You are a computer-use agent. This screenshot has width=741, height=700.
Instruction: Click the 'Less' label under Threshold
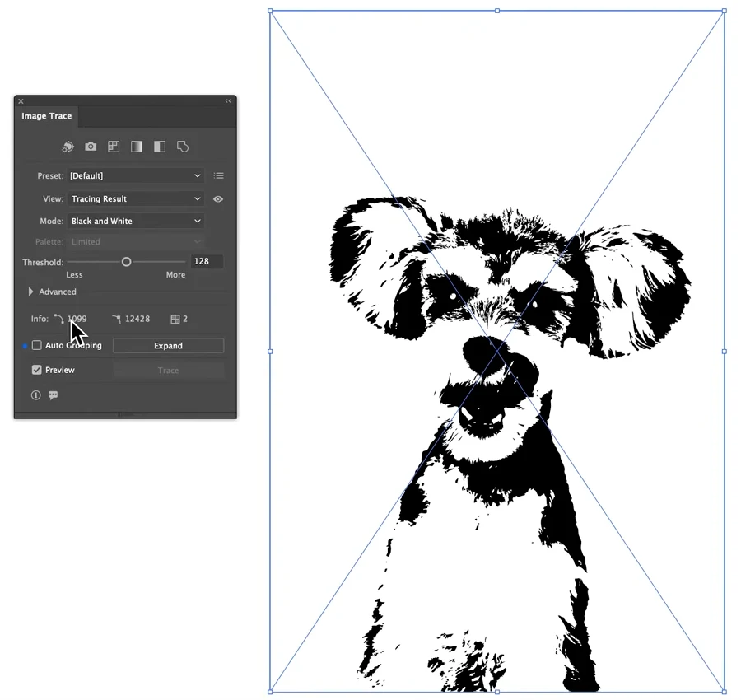click(74, 275)
